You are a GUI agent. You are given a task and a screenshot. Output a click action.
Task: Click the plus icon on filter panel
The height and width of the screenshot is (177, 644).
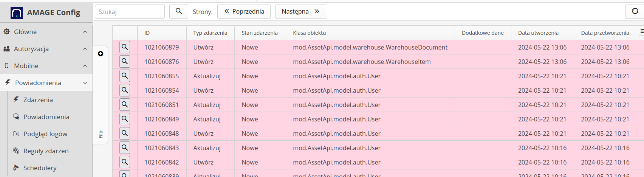pos(101,54)
